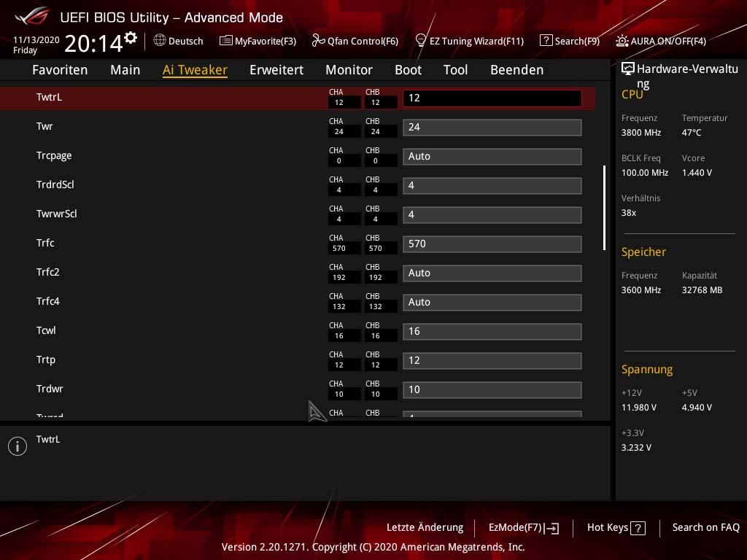Open MyFavorite list icon

click(226, 41)
